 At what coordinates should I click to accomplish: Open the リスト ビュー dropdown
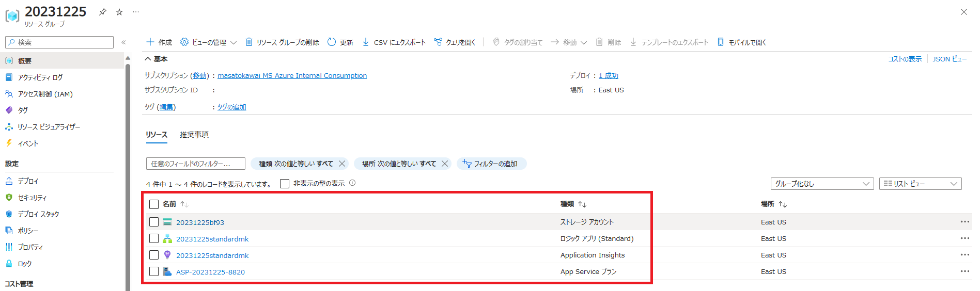[921, 184]
